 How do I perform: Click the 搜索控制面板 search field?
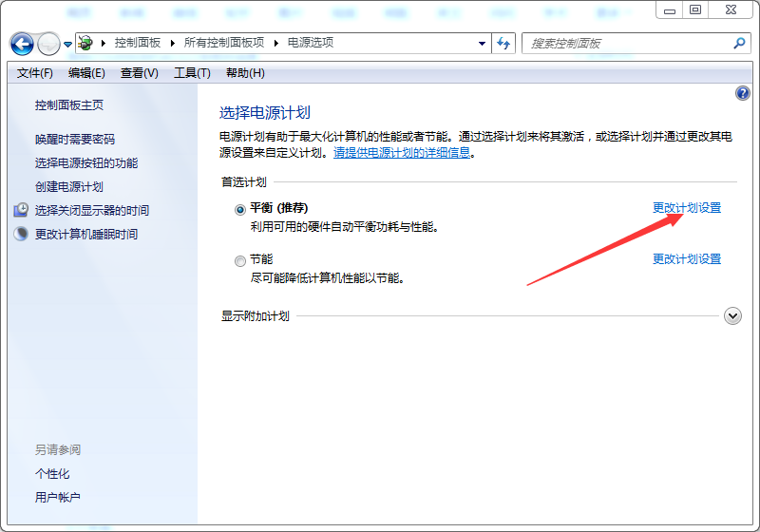[627, 44]
